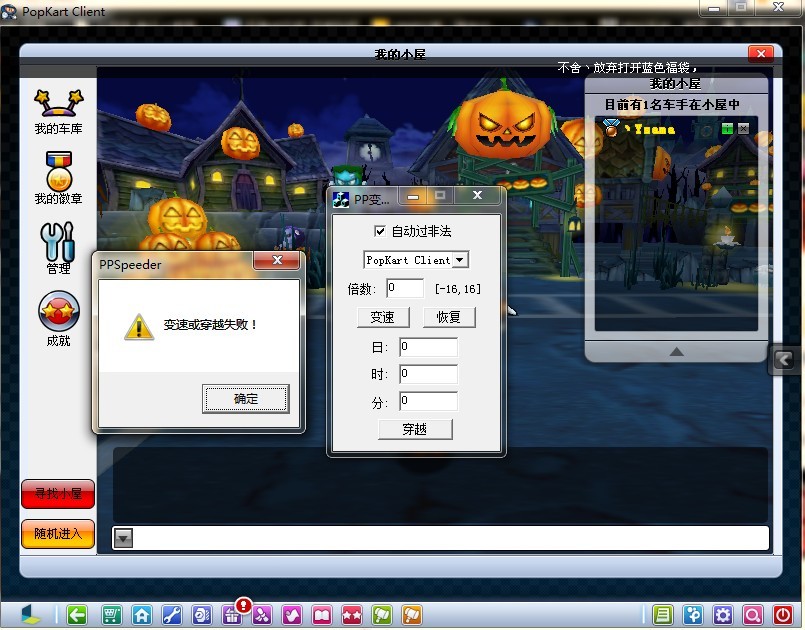Screen dimensions: 805x630
Task: Click the pink magnifier search icon
Action: pyautogui.click(x=753, y=615)
